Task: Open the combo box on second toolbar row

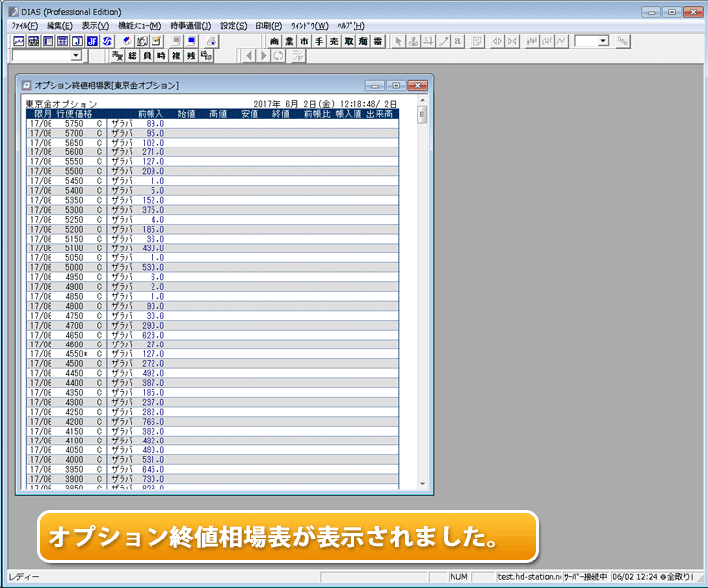Action: [76, 56]
